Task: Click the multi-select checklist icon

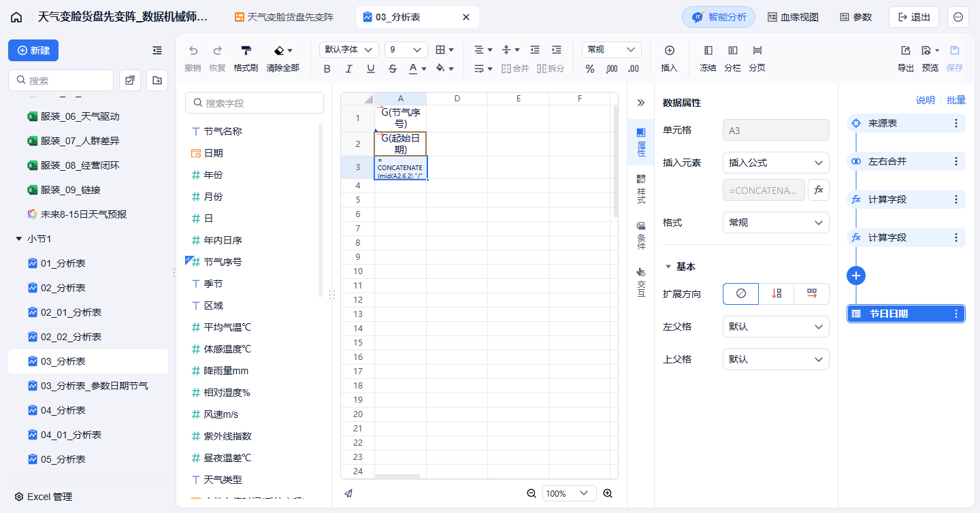Action: 130,80
